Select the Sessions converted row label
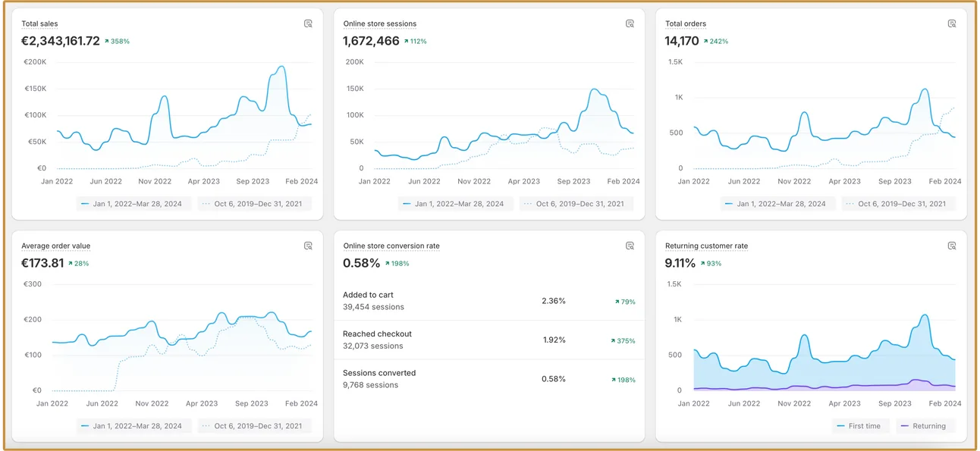This screenshot has width=980, height=451. coord(379,373)
